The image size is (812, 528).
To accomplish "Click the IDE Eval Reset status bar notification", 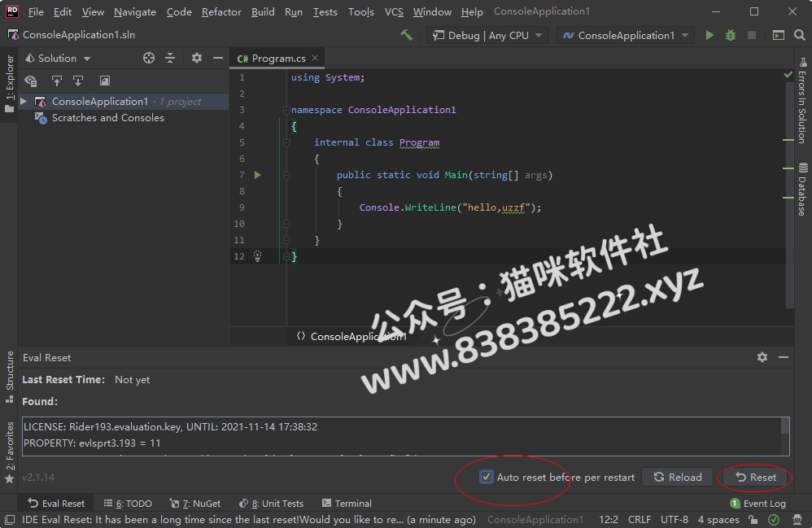I will pos(249,520).
